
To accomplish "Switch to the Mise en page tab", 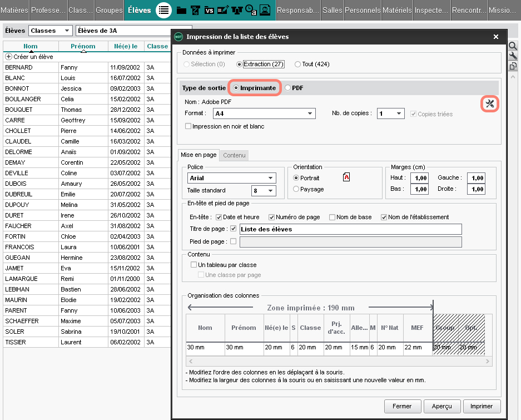I will (199, 155).
